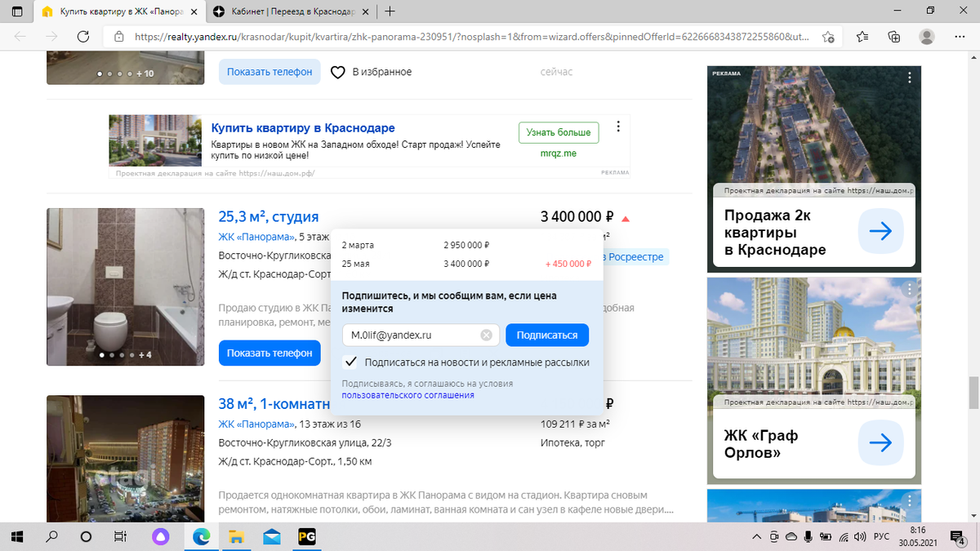Launch Alice assistant purple taskbar icon
The height and width of the screenshot is (551, 980).
pyautogui.click(x=161, y=536)
